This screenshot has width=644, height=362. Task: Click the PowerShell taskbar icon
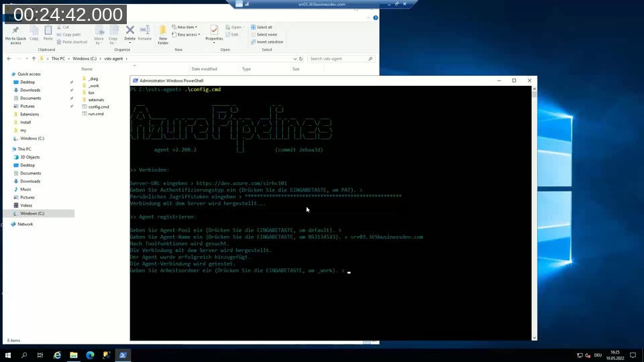point(123,355)
